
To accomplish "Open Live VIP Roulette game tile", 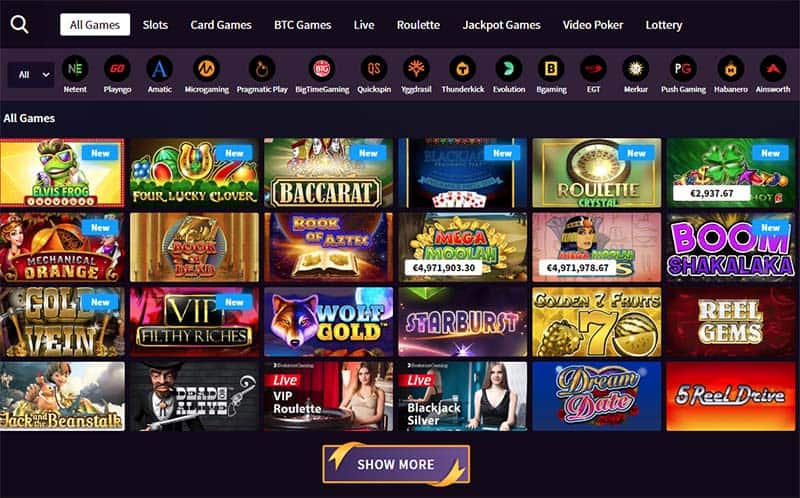I will (x=329, y=396).
